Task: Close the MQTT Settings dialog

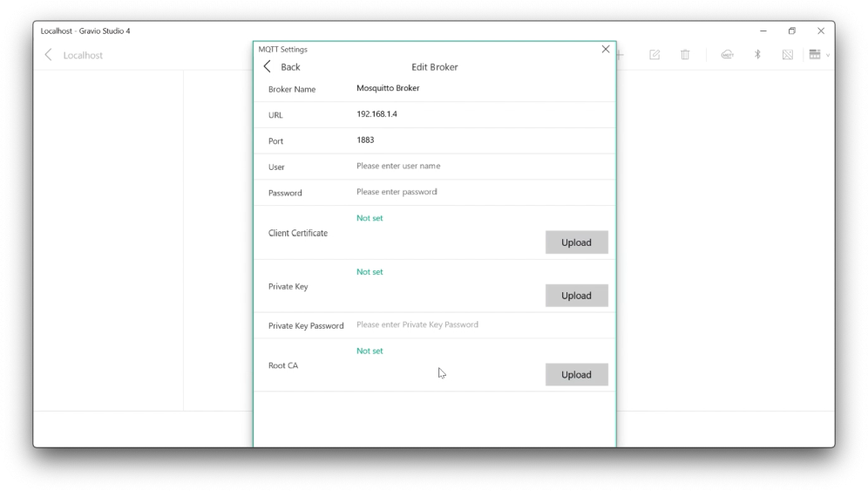Action: (x=606, y=50)
